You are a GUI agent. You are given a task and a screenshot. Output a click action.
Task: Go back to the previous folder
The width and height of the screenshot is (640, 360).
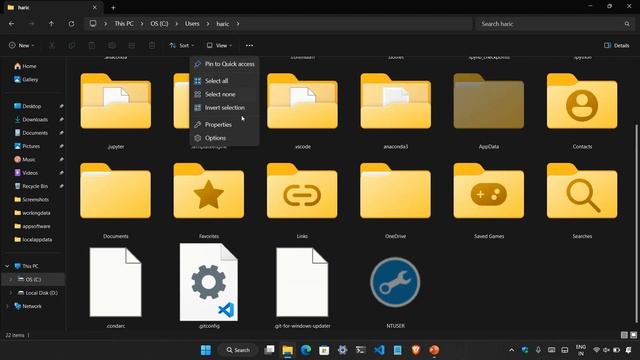[11, 24]
